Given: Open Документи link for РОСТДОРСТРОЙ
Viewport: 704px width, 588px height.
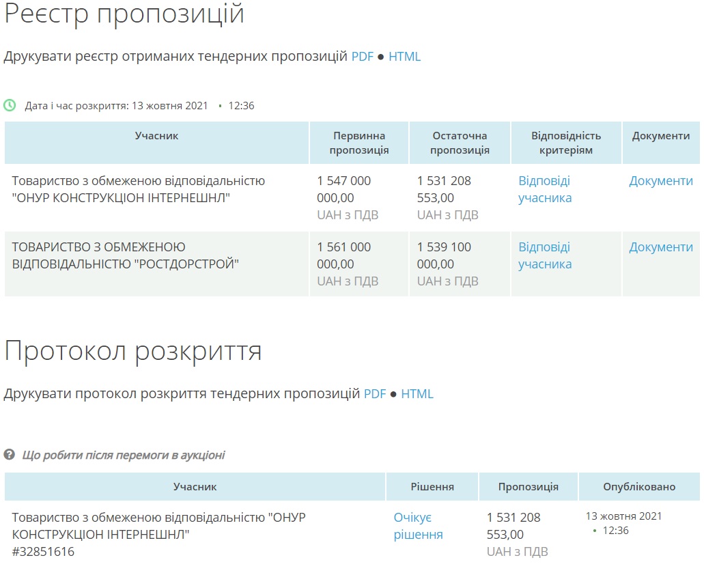Looking at the screenshot, I should click(x=661, y=247).
